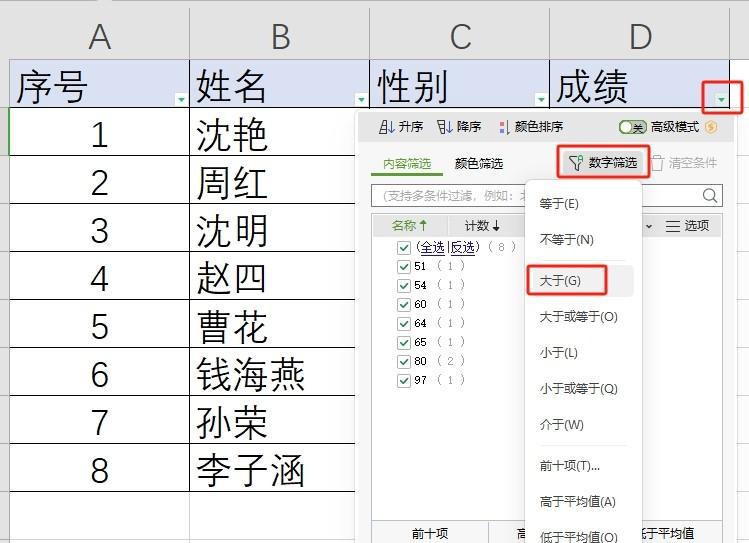Viewport: 749px width, 543px height.
Task: Choose 等于(E) from number filter menu
Action: (x=559, y=204)
